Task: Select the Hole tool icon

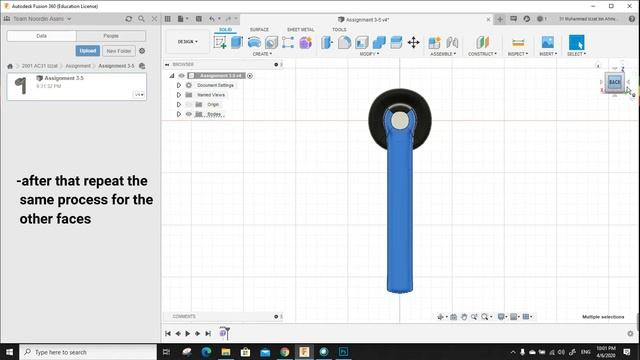Action: [271, 42]
